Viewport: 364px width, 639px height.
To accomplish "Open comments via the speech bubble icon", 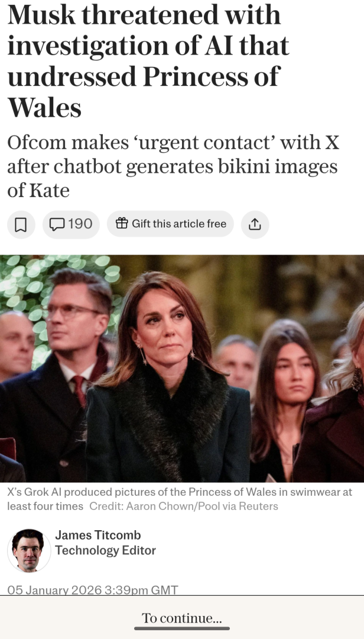I will coord(57,224).
